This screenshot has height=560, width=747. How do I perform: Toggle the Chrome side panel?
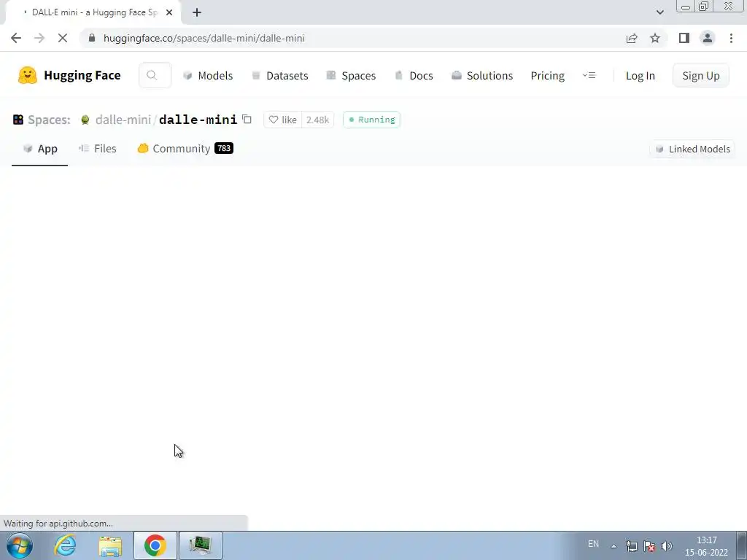click(684, 38)
